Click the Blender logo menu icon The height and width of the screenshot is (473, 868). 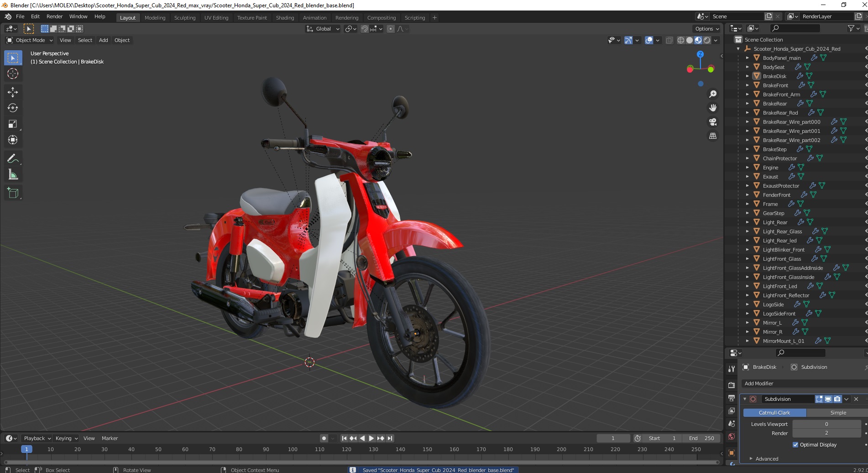8,16
